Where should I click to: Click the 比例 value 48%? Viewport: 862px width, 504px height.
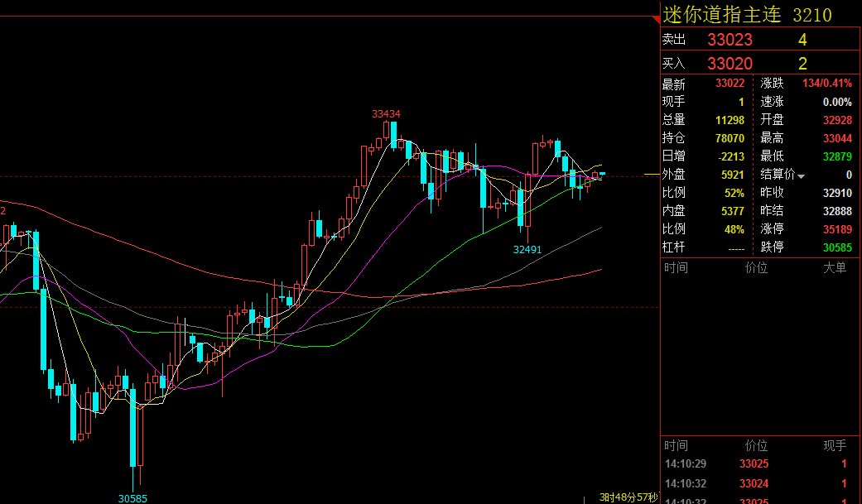pos(734,229)
